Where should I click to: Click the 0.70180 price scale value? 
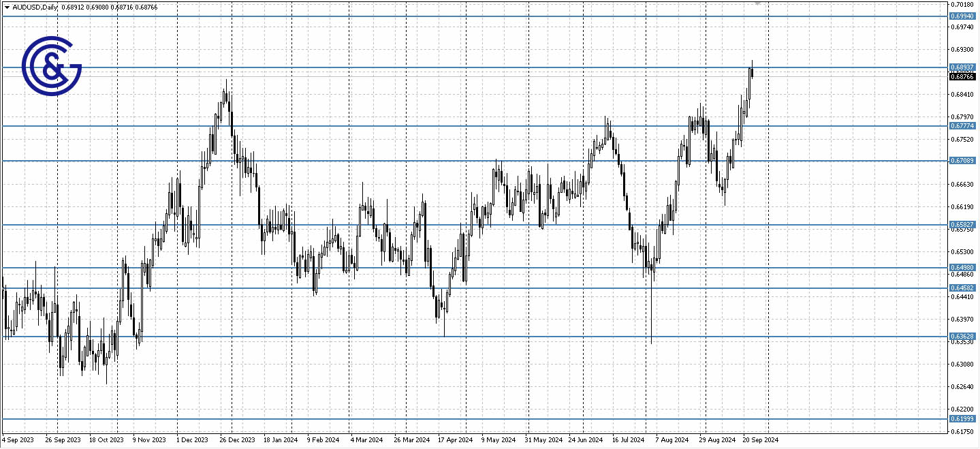(962, 5)
